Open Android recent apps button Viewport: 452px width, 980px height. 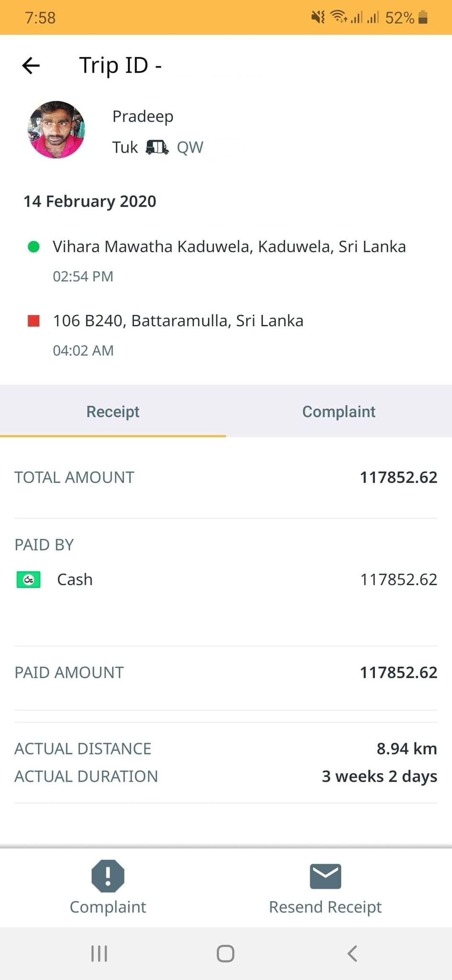pyautogui.click(x=99, y=953)
